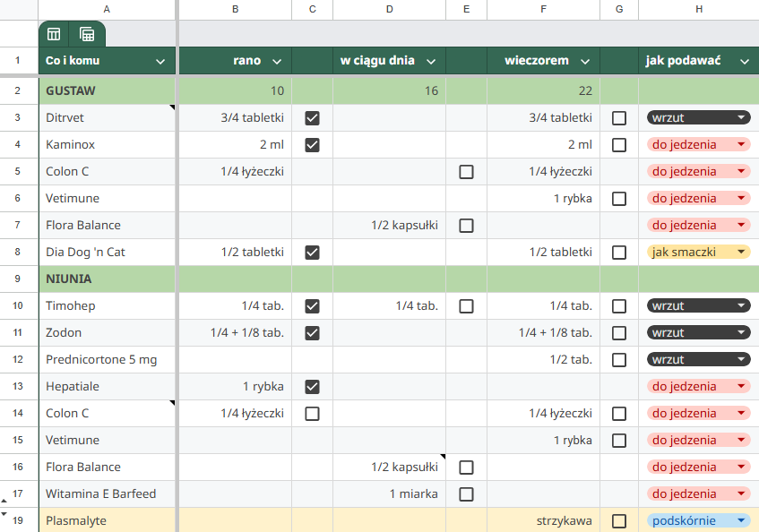This screenshot has width=759, height=532.
Task: Tick the evening checkbox for Prednicortone 5 mg
Action: coord(619,360)
